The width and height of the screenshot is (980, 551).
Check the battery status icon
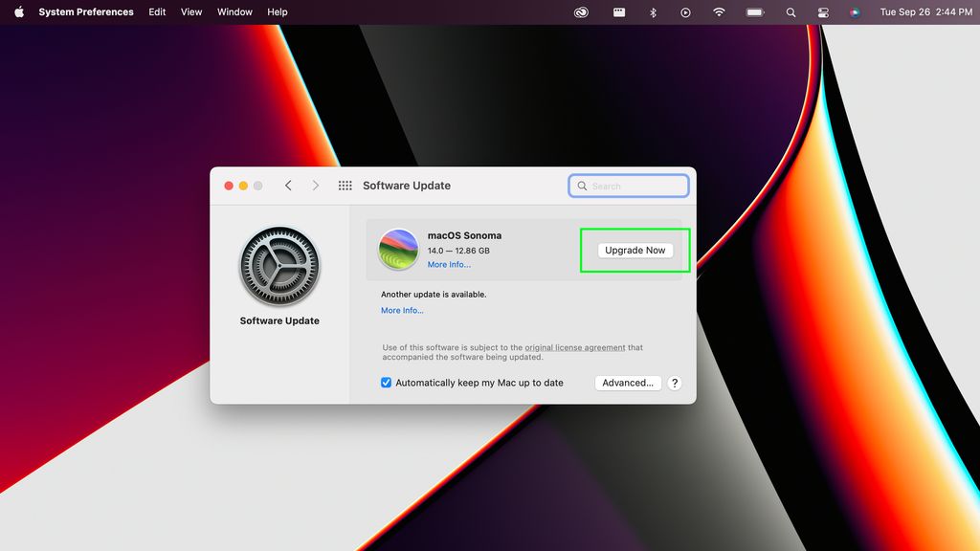click(x=753, y=12)
